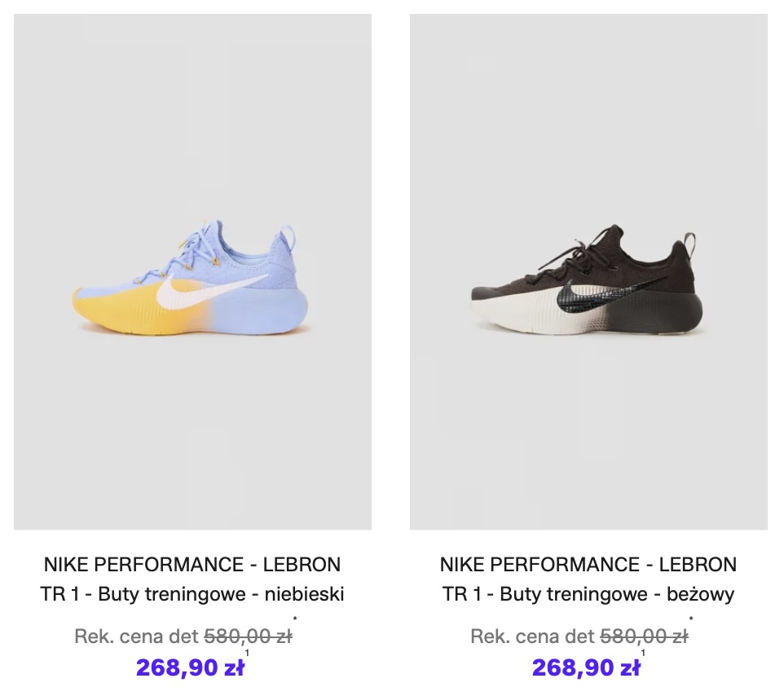Click the 268,90 zł price of niebieski shoe
The width and height of the screenshot is (784, 696).
click(x=189, y=667)
